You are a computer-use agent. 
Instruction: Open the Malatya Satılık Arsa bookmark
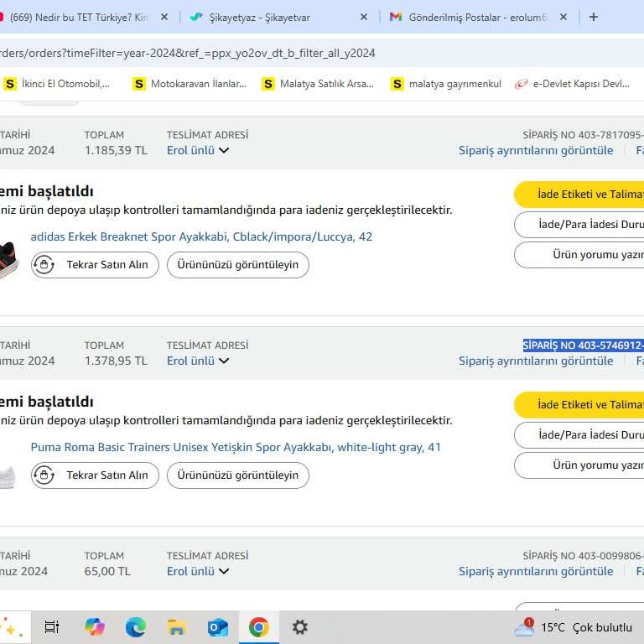[318, 84]
